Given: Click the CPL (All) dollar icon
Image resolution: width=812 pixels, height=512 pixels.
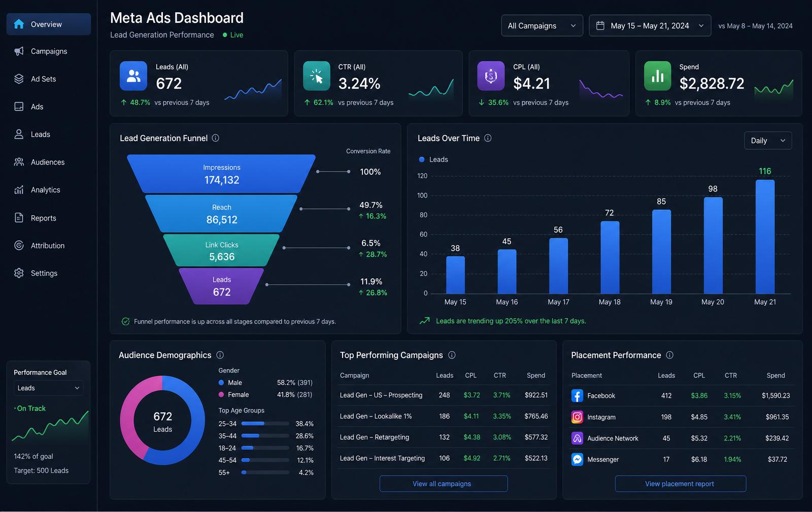Looking at the screenshot, I should (491, 76).
